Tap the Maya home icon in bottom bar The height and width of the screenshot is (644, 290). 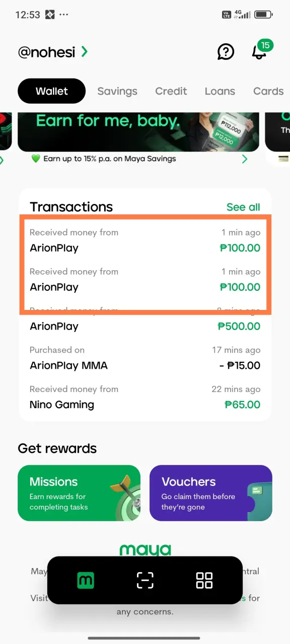click(86, 580)
